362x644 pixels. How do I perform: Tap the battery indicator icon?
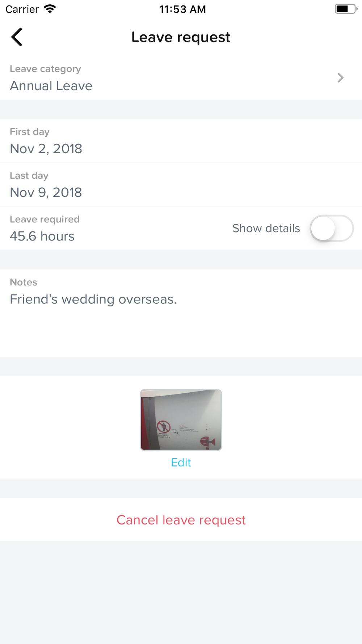[x=346, y=9]
